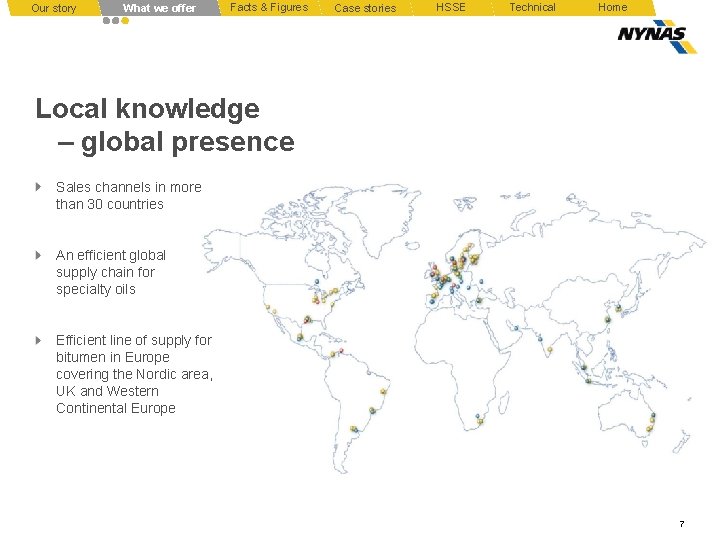The height and width of the screenshot is (540, 720).
Task: Click the bullet arrow beside Sales channels
Action: [x=39, y=187]
